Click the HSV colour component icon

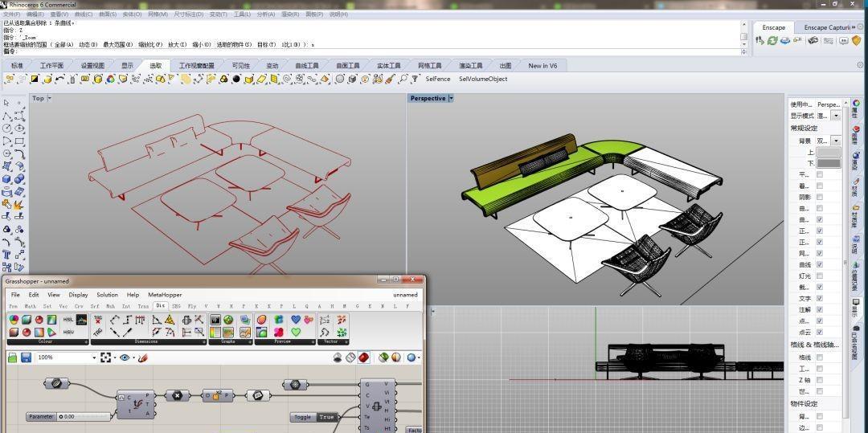[x=68, y=333]
